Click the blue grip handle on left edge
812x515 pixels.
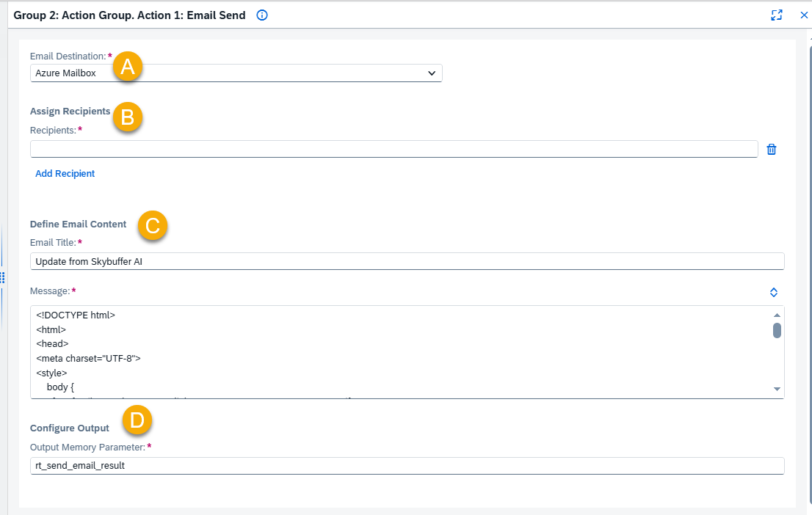point(3,277)
